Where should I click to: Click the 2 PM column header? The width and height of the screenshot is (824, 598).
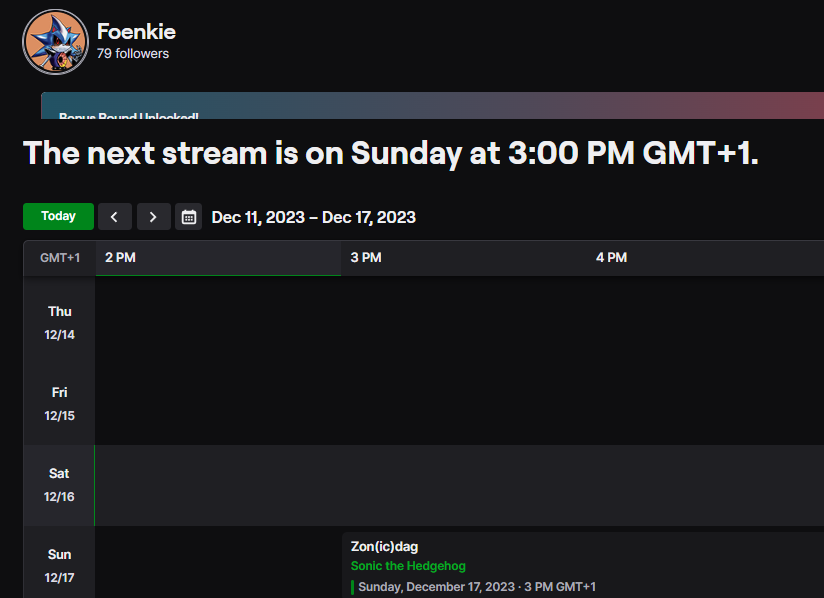[x=120, y=258]
